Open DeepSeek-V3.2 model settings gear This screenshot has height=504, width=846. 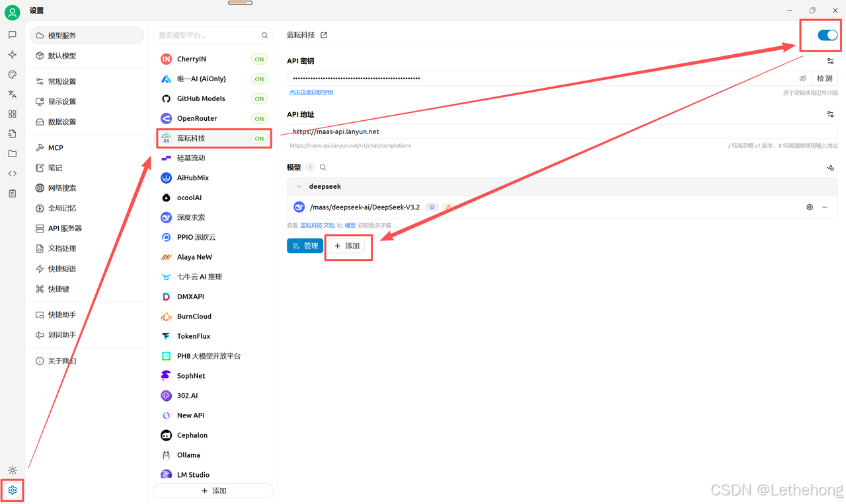coord(810,207)
